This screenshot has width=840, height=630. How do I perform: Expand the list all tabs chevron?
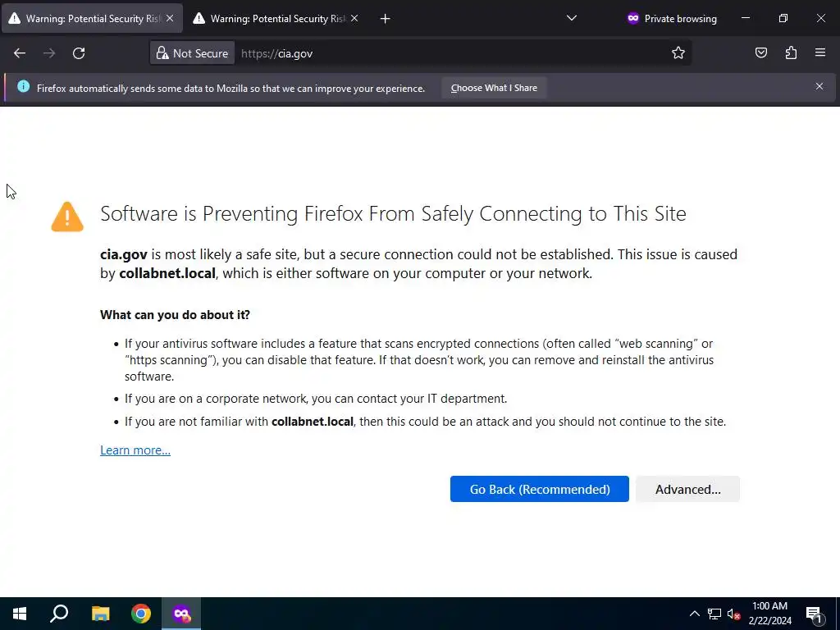[572, 18]
